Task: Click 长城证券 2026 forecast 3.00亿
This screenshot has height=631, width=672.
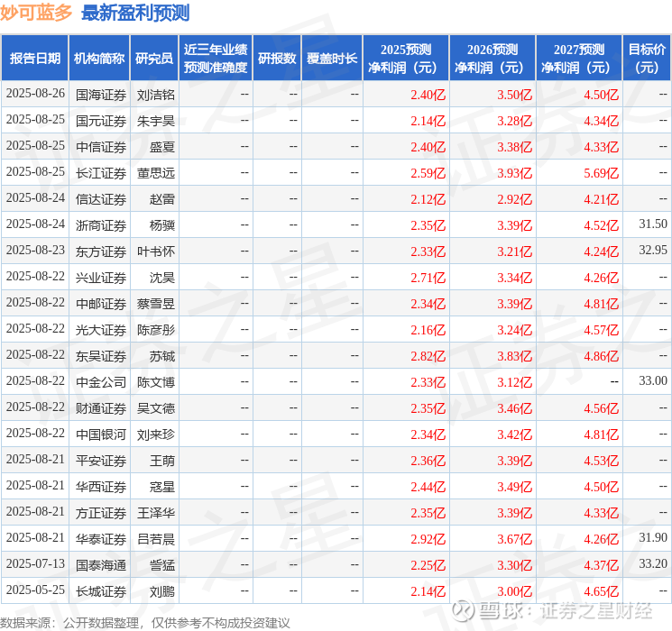Action: click(515, 591)
